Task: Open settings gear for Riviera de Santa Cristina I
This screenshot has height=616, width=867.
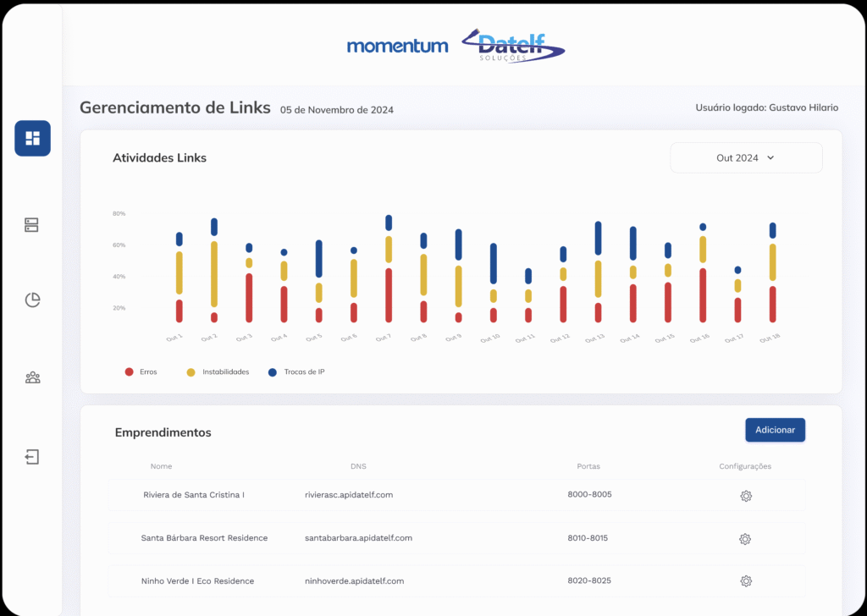Action: [x=746, y=496]
